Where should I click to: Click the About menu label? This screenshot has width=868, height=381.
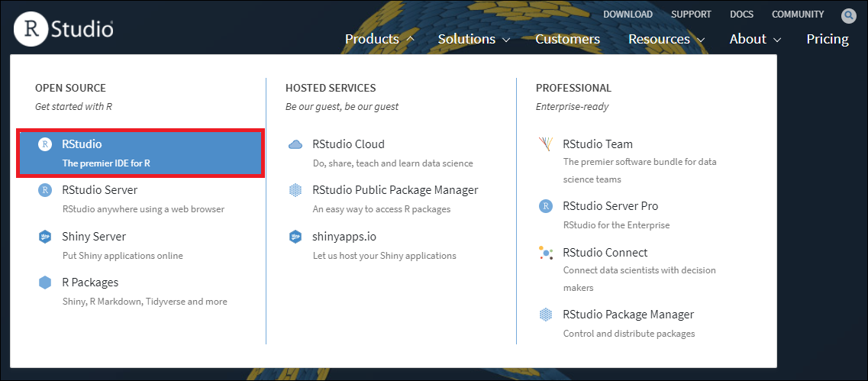(x=748, y=39)
